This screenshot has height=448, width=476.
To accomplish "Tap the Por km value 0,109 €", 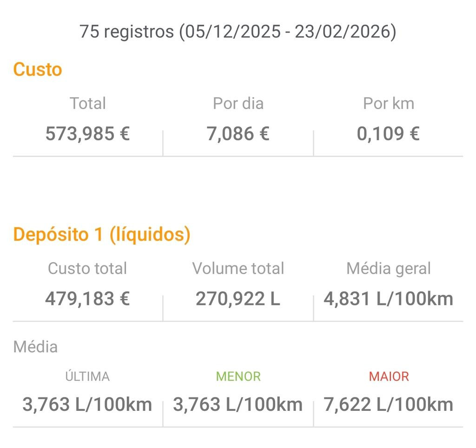I will click(388, 133).
